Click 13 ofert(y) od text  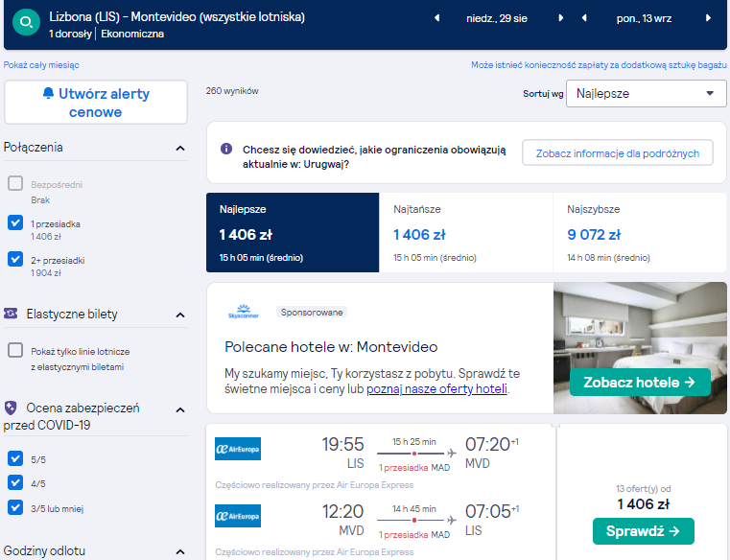click(643, 489)
